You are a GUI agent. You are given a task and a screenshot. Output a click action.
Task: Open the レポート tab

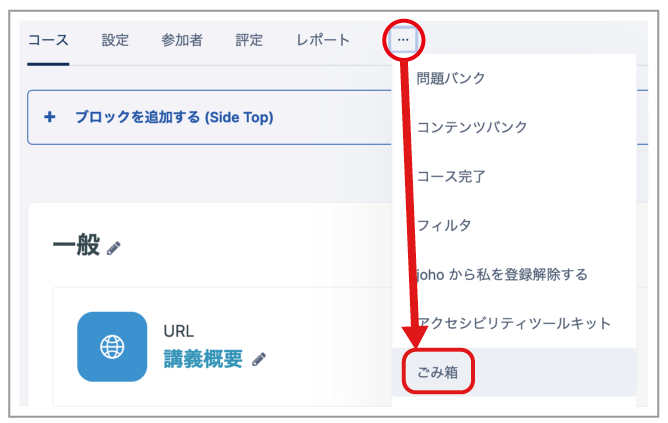pyautogui.click(x=323, y=40)
